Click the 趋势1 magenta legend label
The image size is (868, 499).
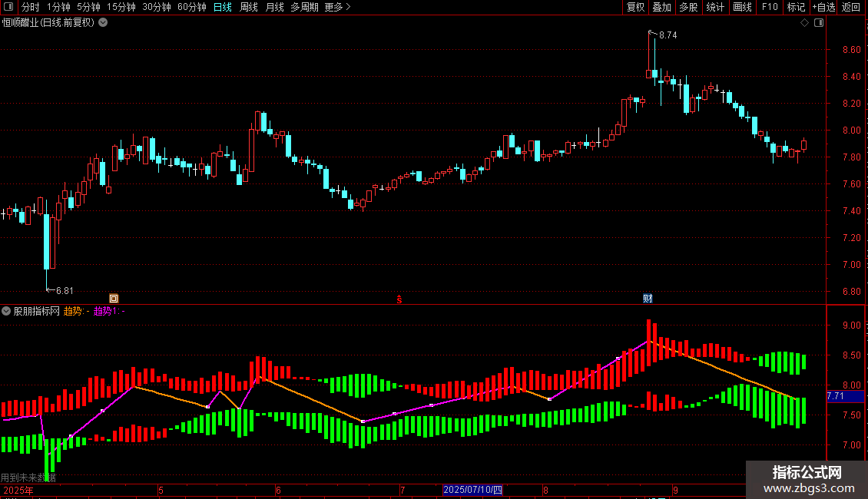click(x=108, y=312)
